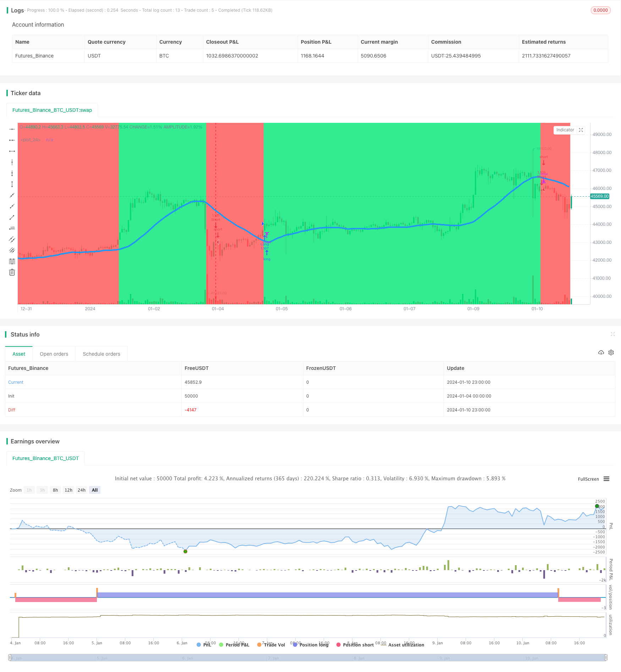This screenshot has width=621, height=672.
Task: Open the earnings chart hamburger menu
Action: (606, 479)
